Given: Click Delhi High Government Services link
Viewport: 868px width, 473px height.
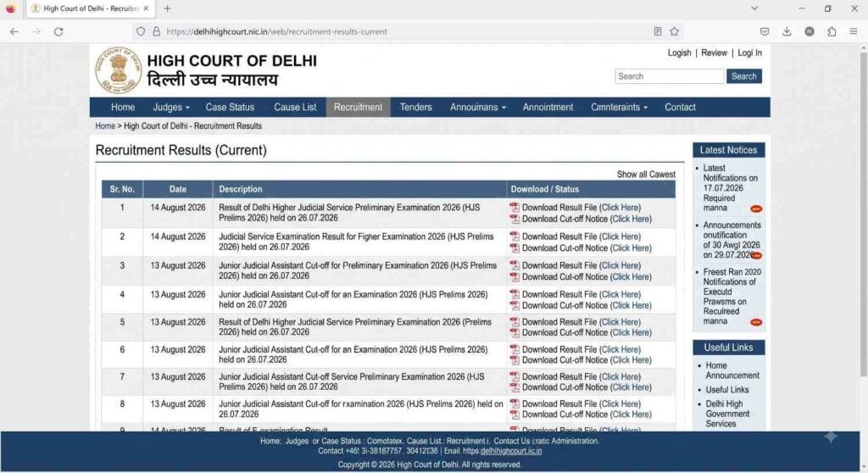Looking at the screenshot, I should (x=727, y=414).
